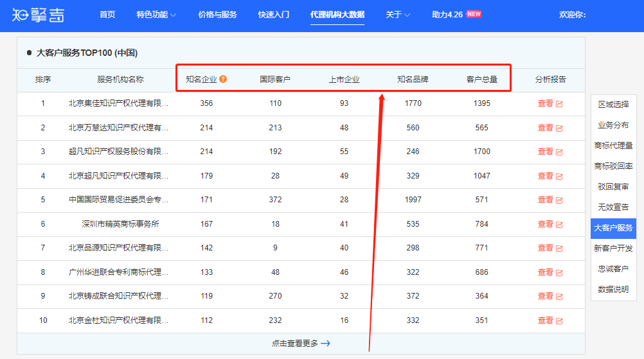The width and height of the screenshot is (644, 359).
Task: Click the arrow icon next to 点击查看更多
Action: (325, 344)
